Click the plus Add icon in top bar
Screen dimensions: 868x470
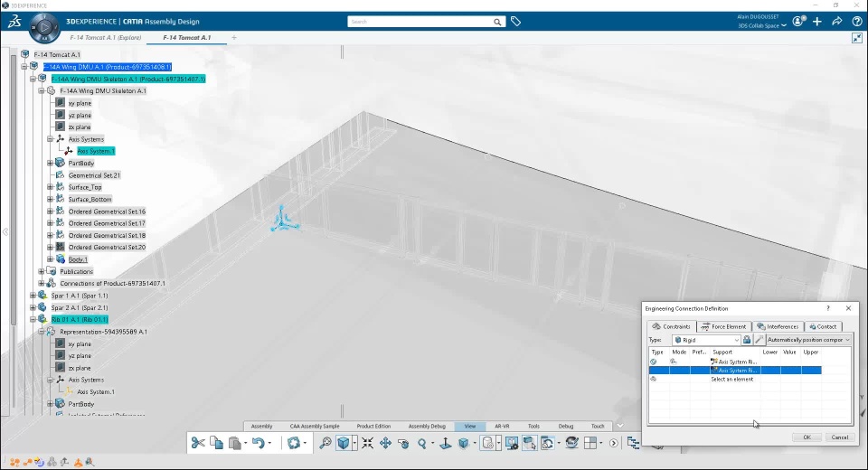[x=817, y=22]
